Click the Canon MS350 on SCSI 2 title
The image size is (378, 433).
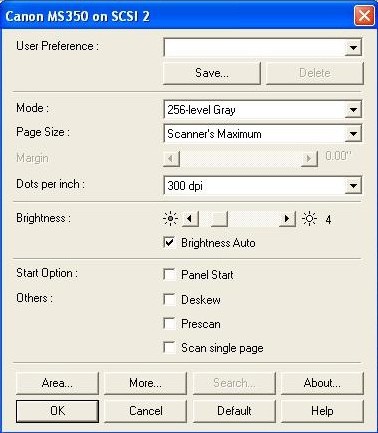click(77, 16)
